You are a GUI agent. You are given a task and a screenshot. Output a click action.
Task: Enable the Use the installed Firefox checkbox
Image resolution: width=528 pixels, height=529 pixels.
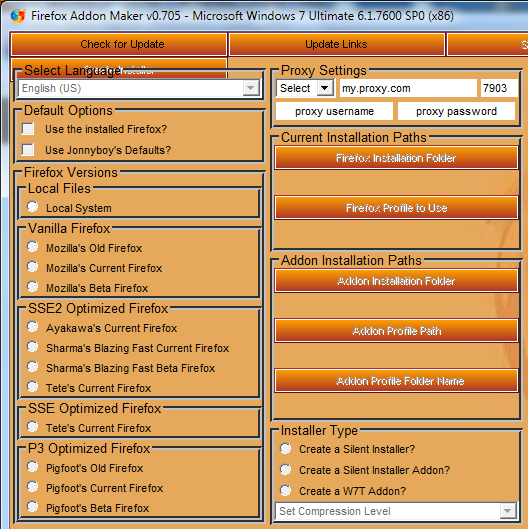click(28, 129)
